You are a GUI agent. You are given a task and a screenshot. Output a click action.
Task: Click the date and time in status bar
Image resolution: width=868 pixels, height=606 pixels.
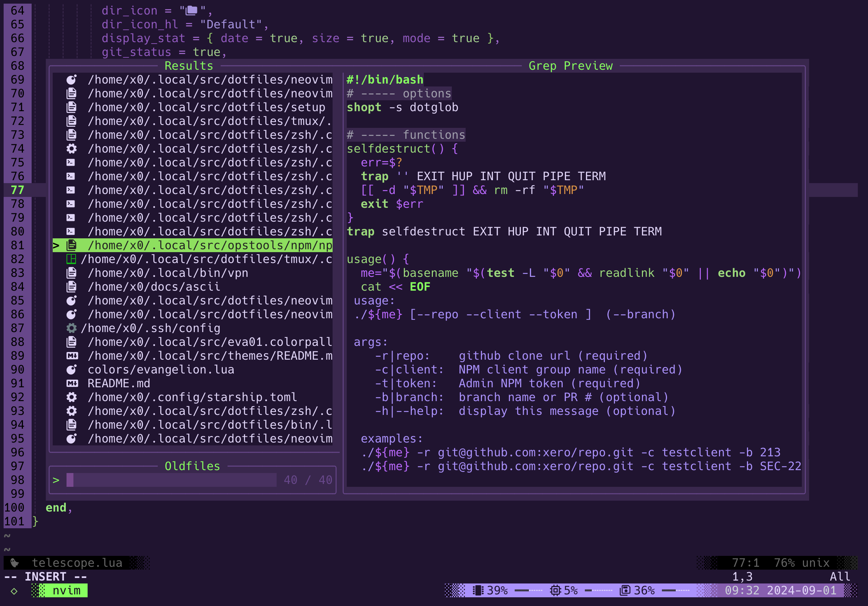pos(780,590)
